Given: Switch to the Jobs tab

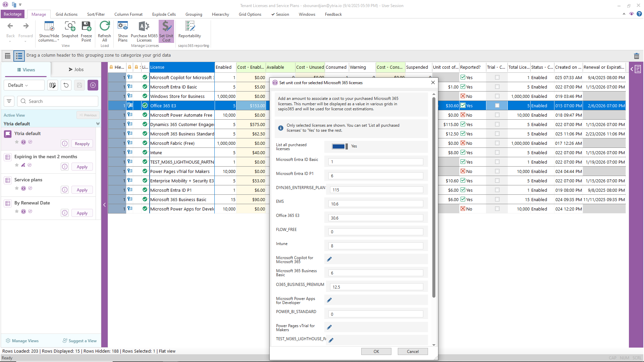Looking at the screenshot, I should pyautogui.click(x=76, y=69).
